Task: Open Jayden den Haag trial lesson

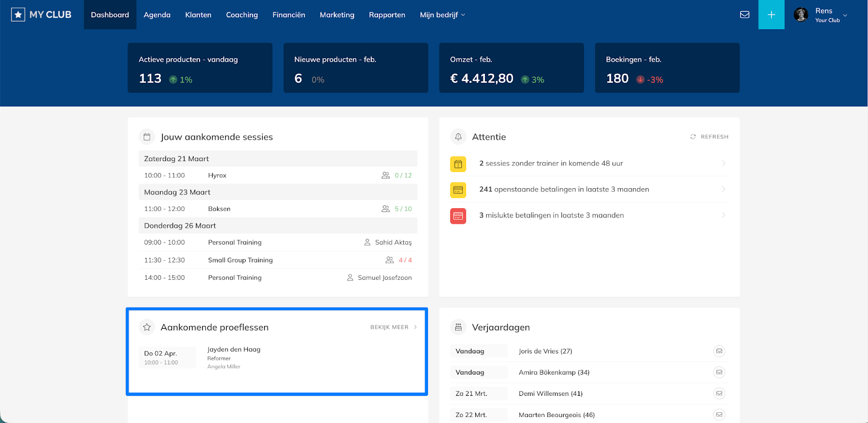Action: pyautogui.click(x=234, y=350)
